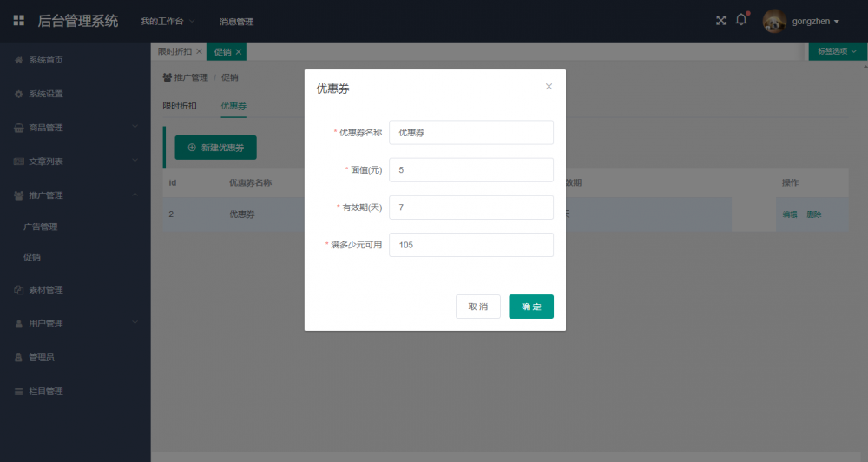
Task: Click the person icon beside 用户管理
Action: click(19, 324)
